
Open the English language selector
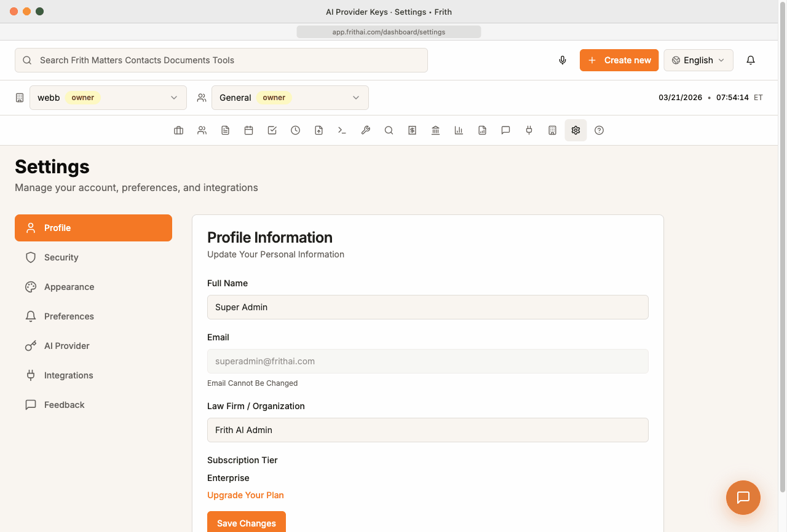click(698, 60)
